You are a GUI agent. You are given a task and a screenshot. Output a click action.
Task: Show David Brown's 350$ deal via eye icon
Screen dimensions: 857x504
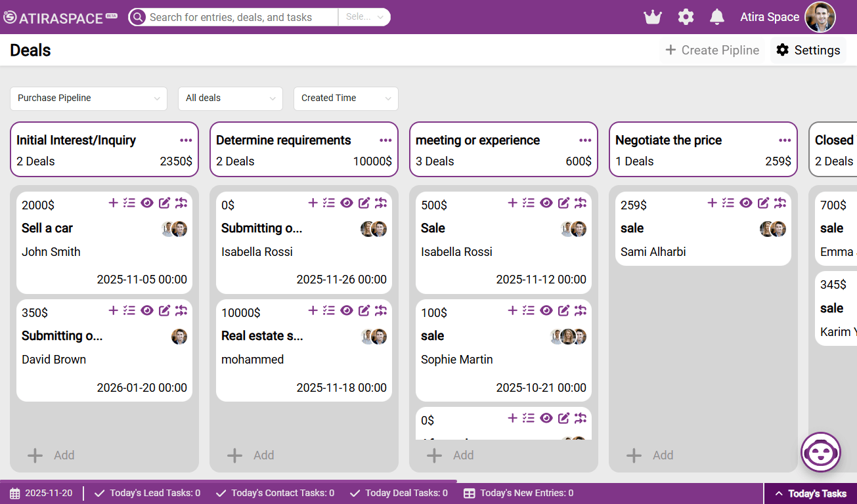point(147,310)
